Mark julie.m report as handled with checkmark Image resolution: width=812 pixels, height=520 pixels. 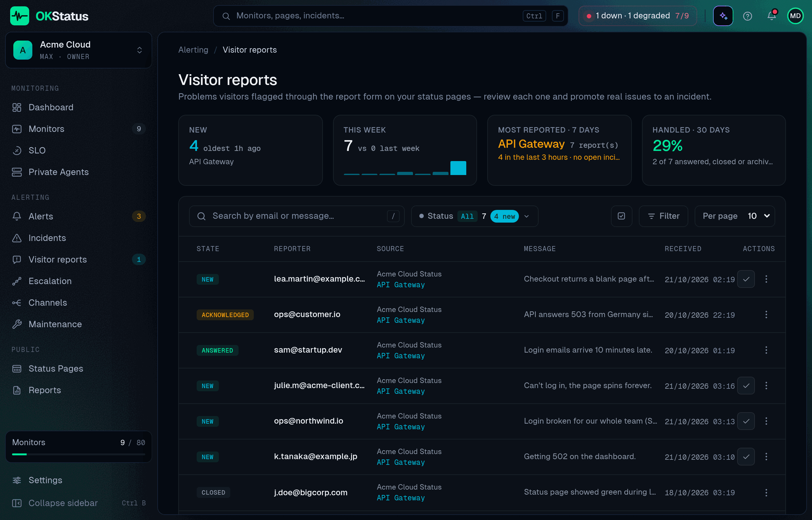tap(746, 386)
